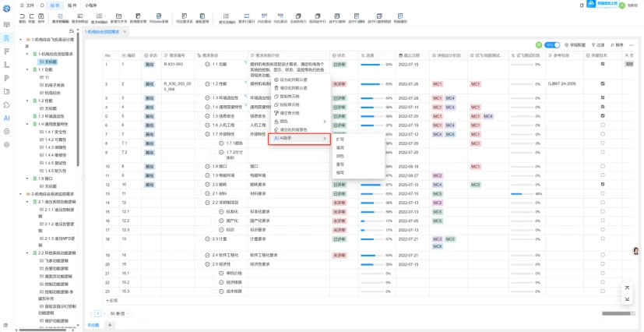Switch to the 插件 tab
The height and width of the screenshot is (332, 644).
(x=71, y=5)
